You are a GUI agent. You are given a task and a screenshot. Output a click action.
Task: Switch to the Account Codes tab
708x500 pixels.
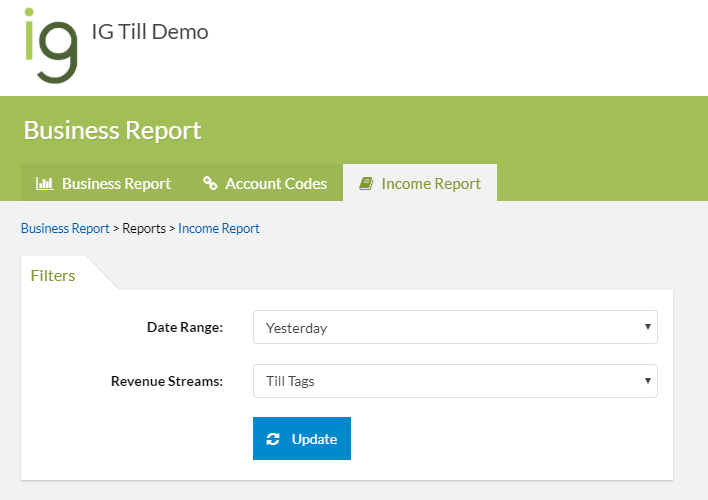[265, 184]
